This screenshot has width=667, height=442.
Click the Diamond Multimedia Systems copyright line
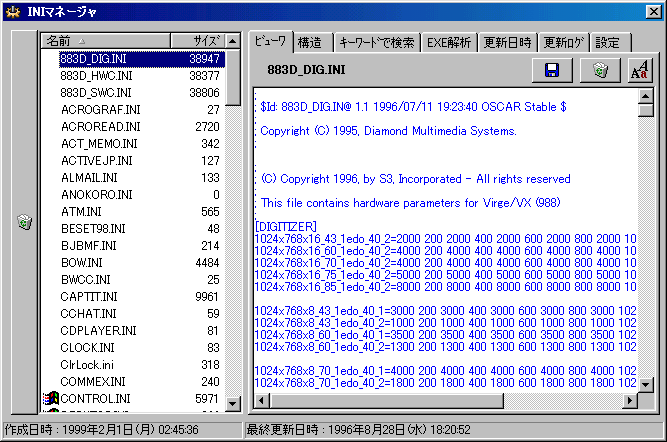pyautogui.click(x=388, y=131)
